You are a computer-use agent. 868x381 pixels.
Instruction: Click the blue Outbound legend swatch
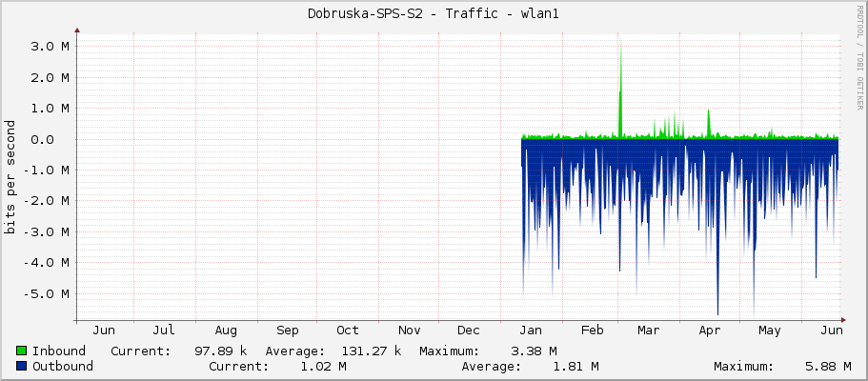(22, 366)
